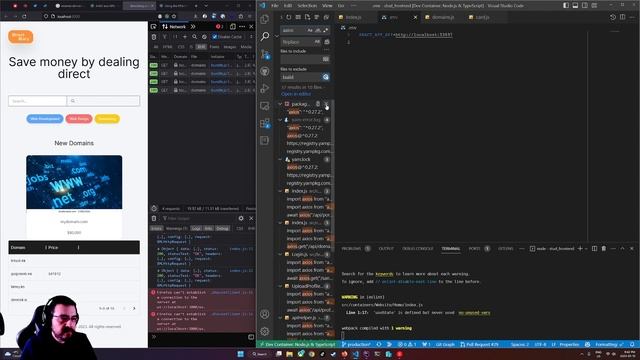Pick an element with the inspector icon

pos(154,27)
